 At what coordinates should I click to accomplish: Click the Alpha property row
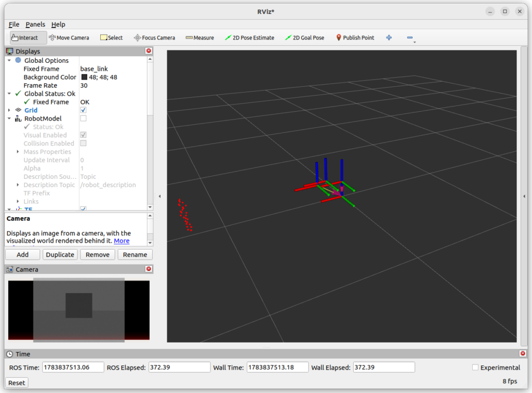[x=76, y=168]
